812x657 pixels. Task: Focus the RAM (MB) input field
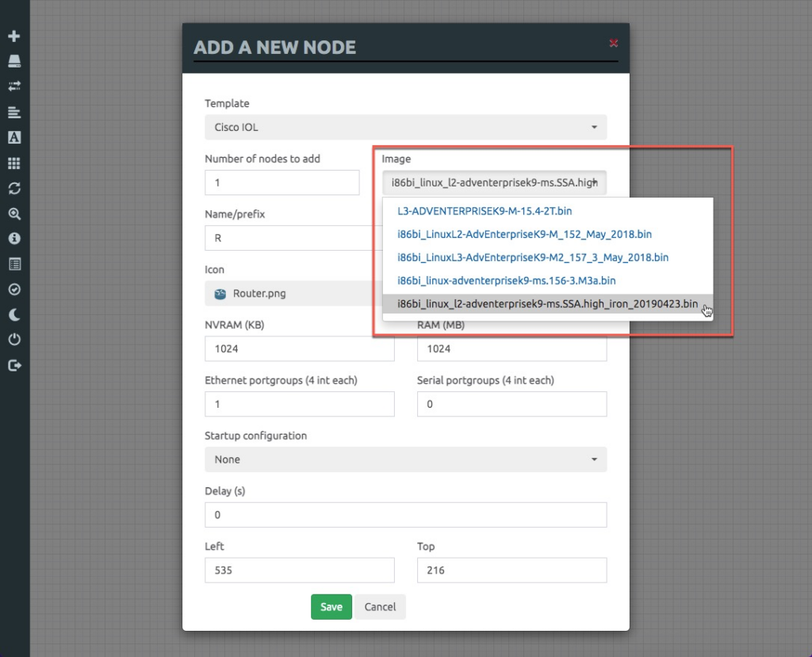[511, 348]
